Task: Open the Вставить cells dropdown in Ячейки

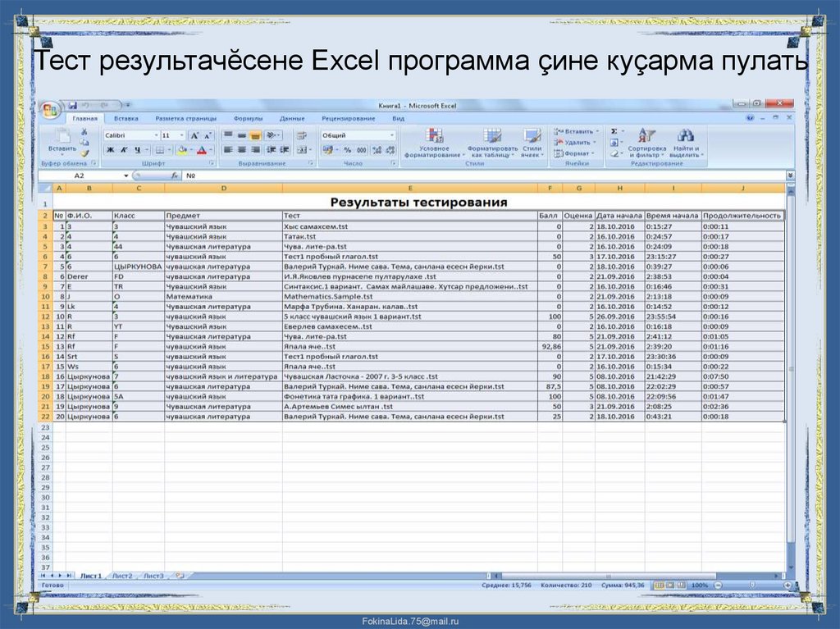Action: click(x=576, y=131)
